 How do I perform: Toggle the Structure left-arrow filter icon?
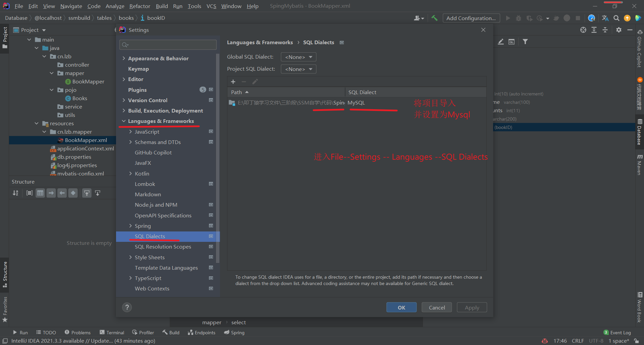[62, 193]
